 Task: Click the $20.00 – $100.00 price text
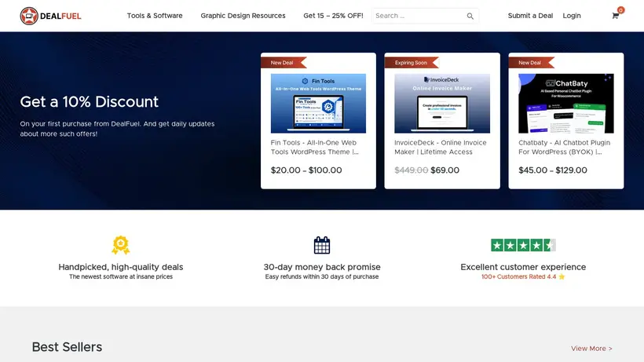coord(306,170)
